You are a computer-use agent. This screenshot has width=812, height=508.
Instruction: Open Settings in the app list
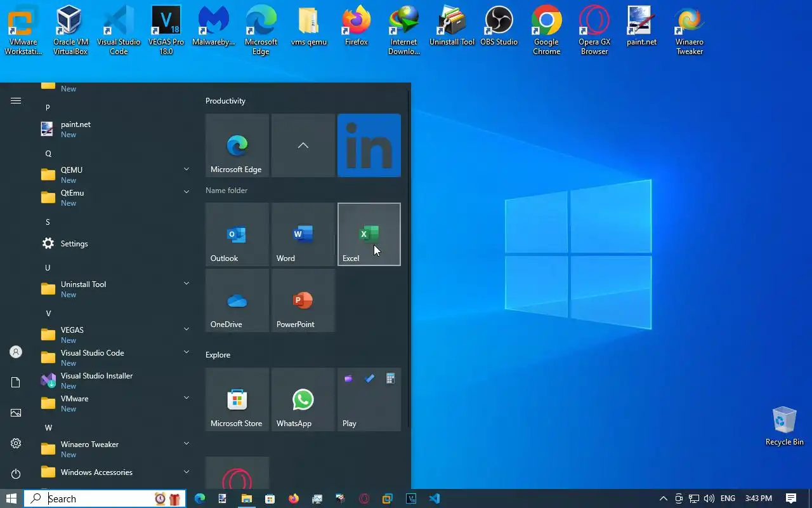tap(115, 244)
